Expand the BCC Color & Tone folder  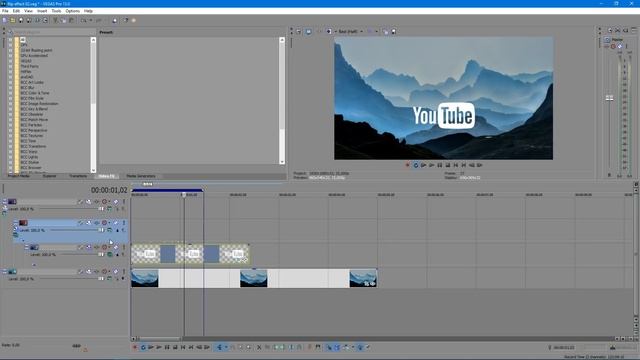(11, 93)
